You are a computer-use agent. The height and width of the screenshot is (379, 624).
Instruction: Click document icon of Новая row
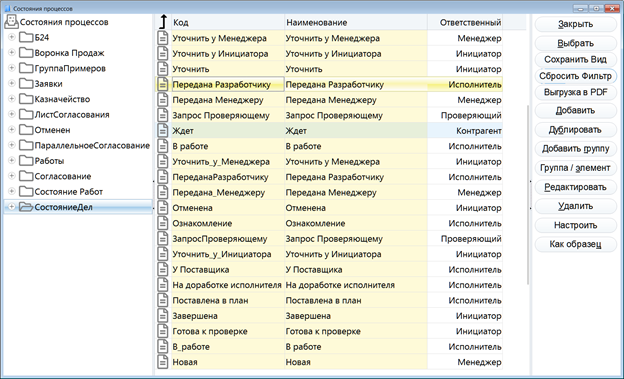point(162,362)
